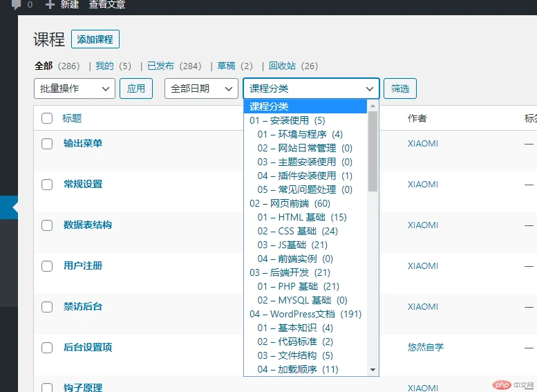Select the highlighted 课程分类 option
The height and width of the screenshot is (392, 537).
point(305,106)
